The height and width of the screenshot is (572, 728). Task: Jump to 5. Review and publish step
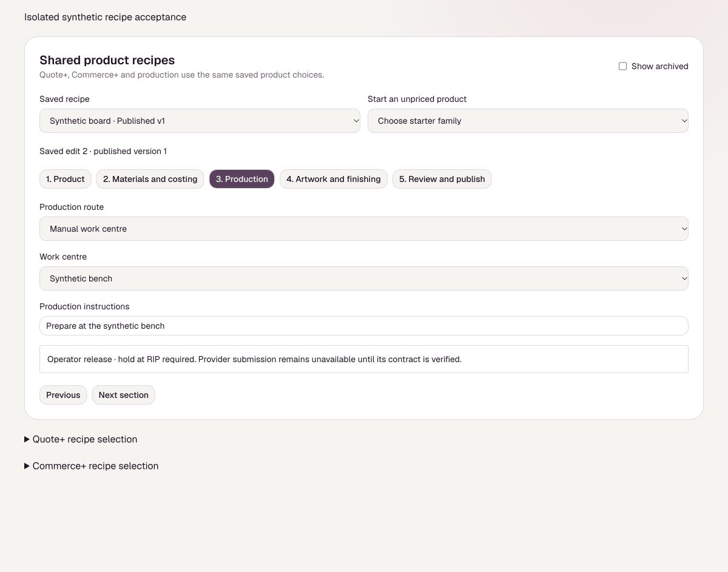(442, 179)
